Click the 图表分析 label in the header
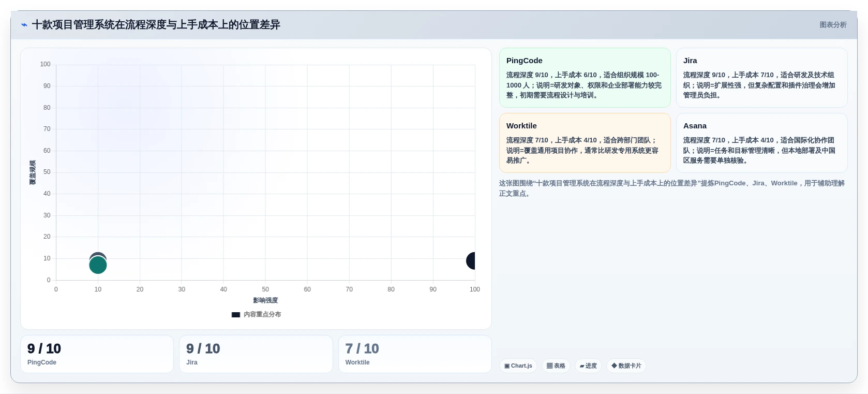This screenshot has width=868, height=394. tap(833, 25)
